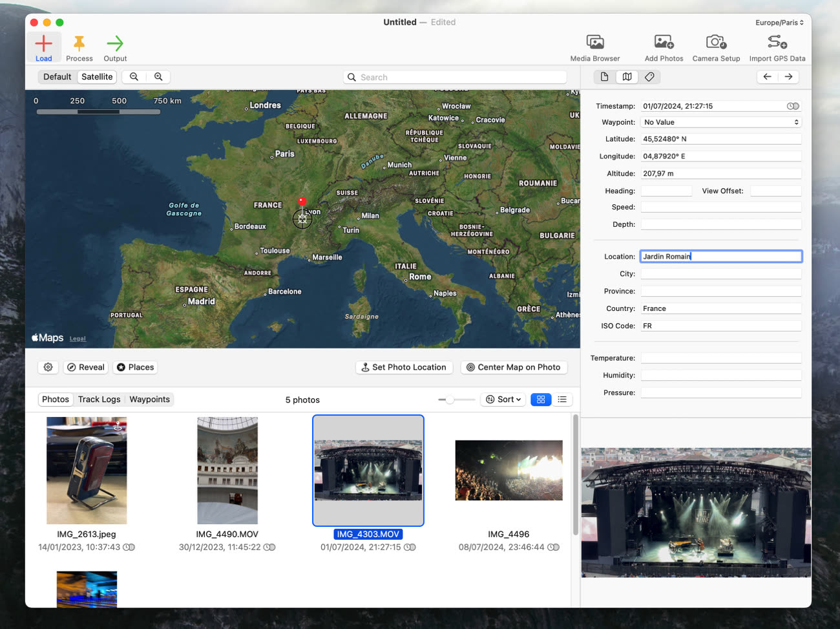
Task: Click the Humidity input field
Action: [x=721, y=376]
